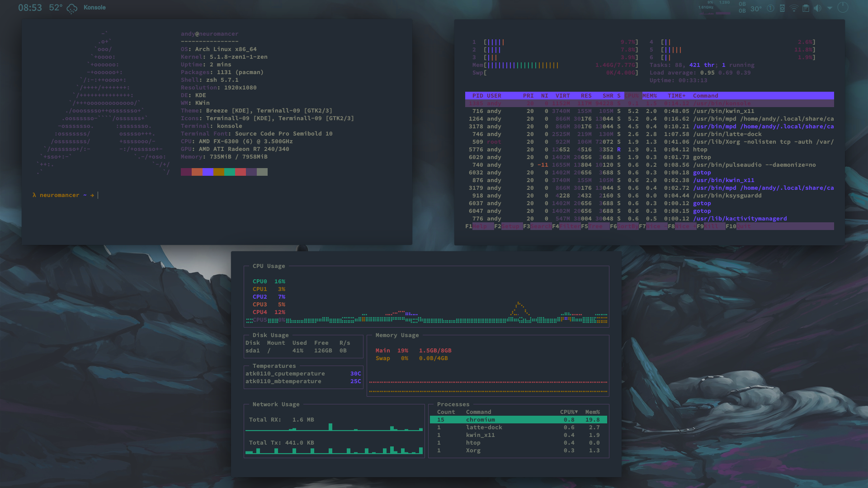Sort htop by the Command column header

(706, 96)
